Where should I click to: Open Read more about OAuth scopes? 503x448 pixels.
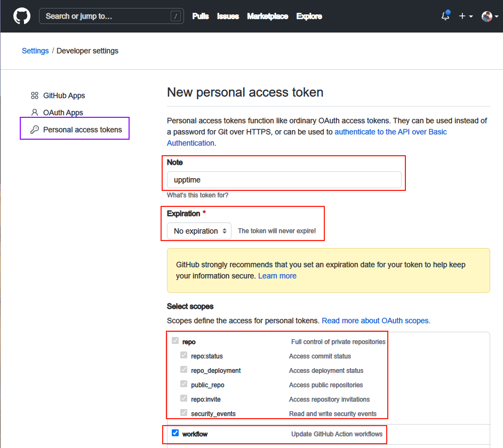(376, 321)
